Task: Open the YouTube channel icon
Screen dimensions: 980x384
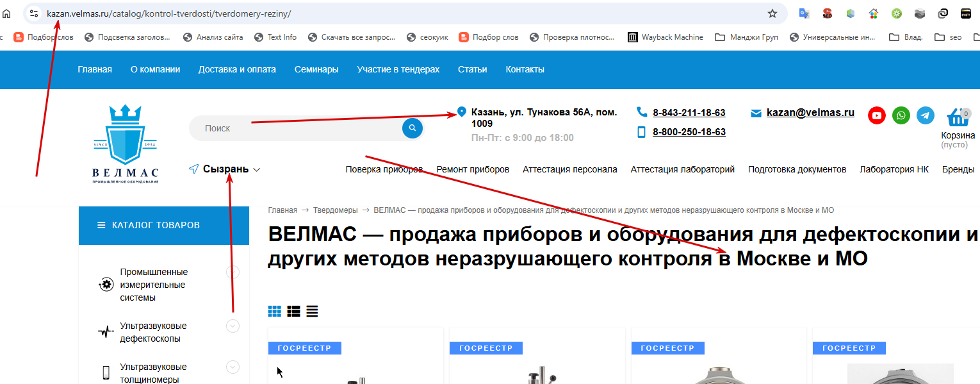Action: [x=877, y=115]
